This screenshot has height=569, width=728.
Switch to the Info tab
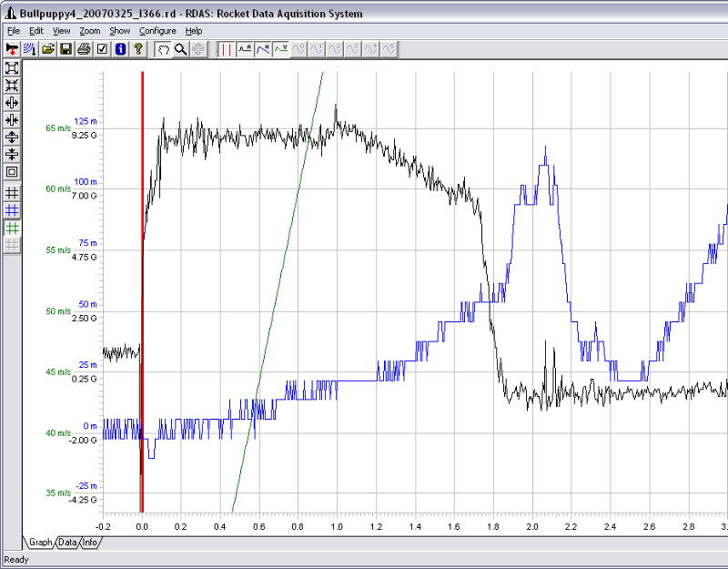[x=90, y=543]
